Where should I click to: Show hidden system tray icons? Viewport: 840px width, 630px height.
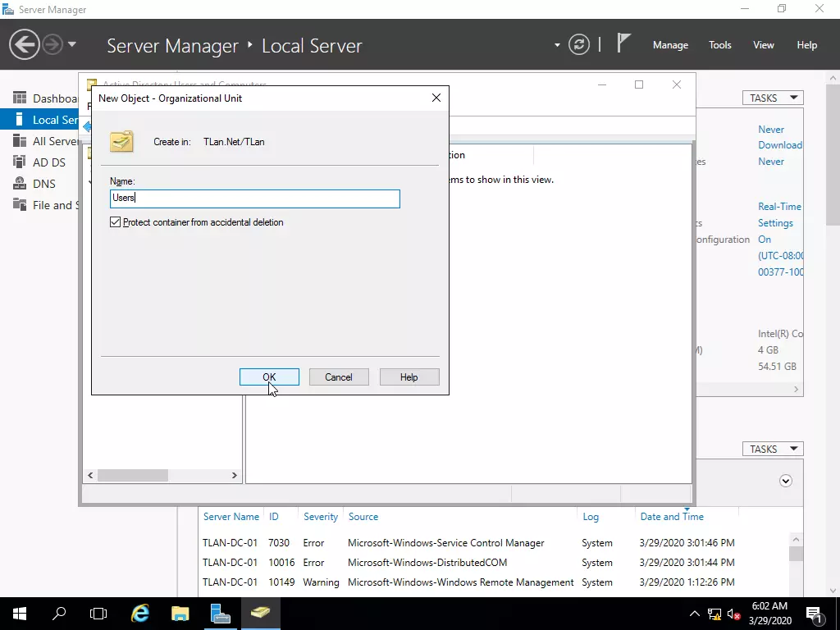[694, 614]
